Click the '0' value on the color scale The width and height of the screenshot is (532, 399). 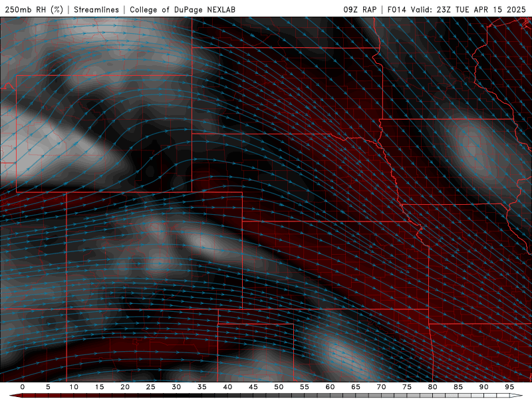click(x=23, y=387)
